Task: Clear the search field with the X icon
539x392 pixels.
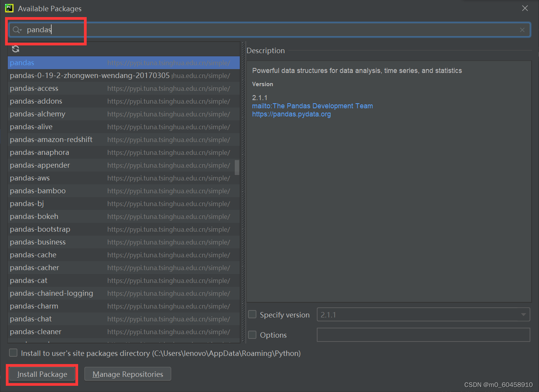Action: pos(522,30)
